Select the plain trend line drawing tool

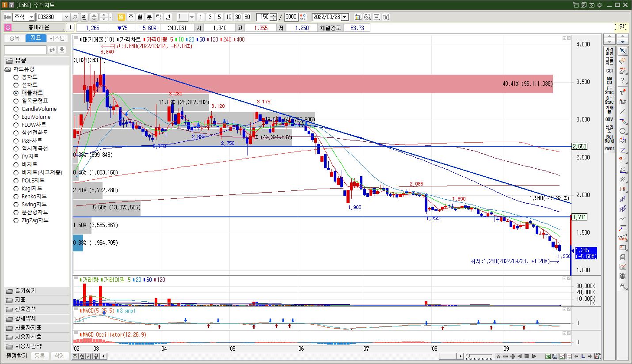click(622, 111)
